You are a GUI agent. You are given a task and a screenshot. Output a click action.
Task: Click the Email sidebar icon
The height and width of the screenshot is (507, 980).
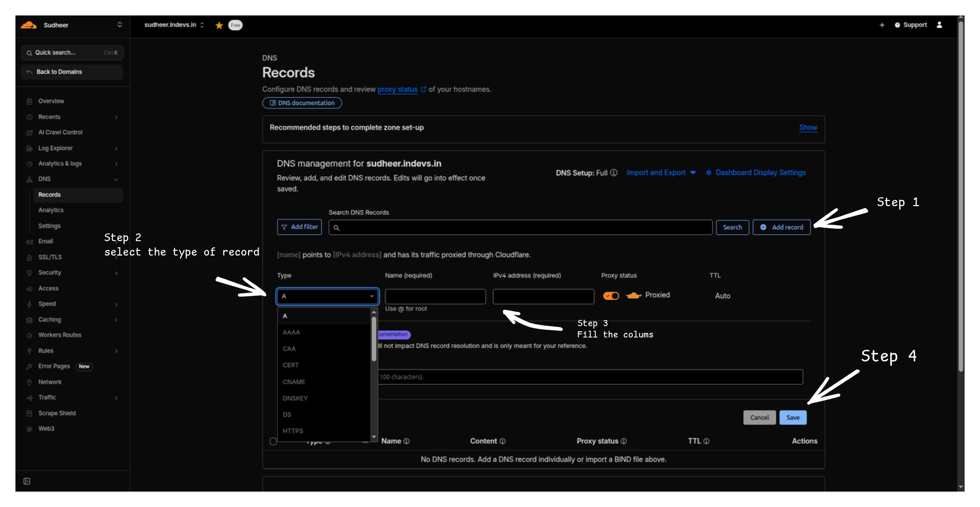point(29,242)
